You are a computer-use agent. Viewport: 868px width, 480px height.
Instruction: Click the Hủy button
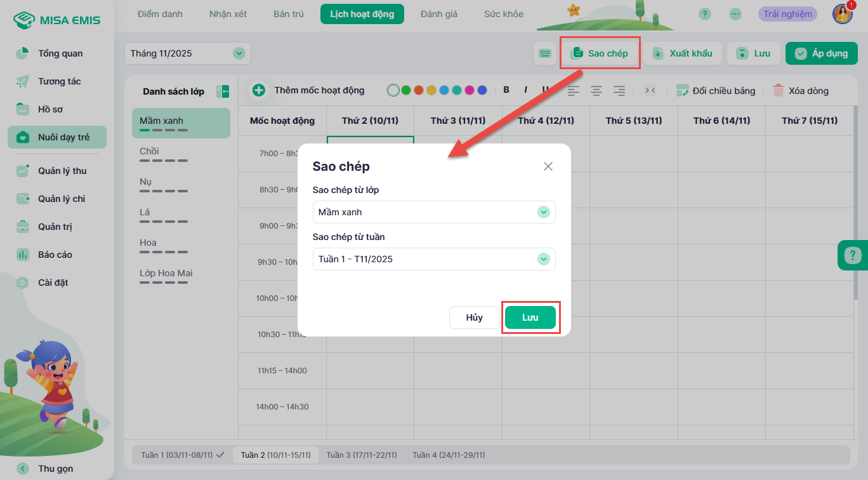[474, 317]
